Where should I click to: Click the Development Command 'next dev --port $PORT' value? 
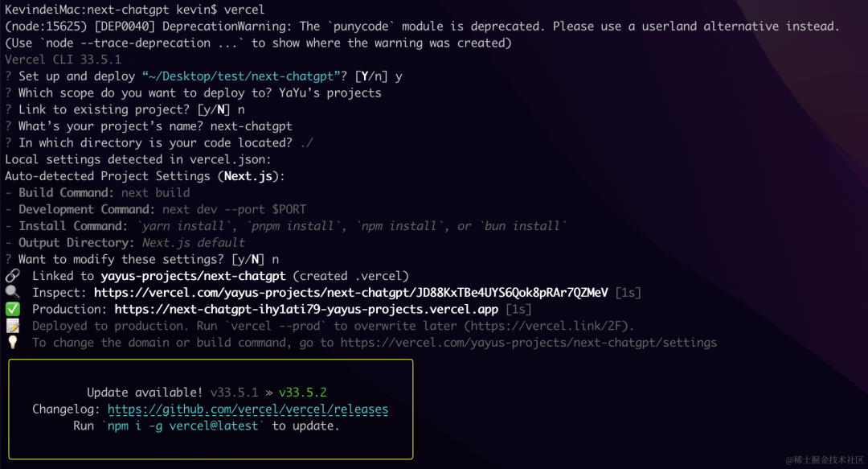[x=234, y=209]
